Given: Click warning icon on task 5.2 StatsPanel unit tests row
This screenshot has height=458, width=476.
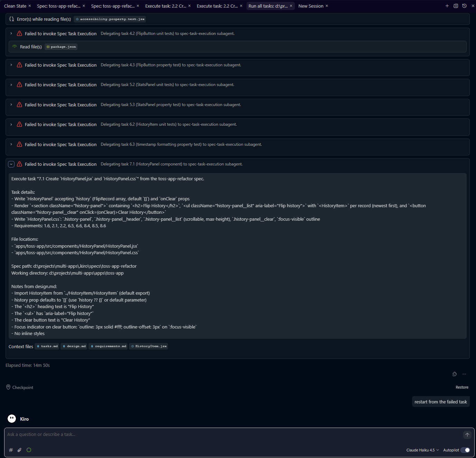Looking at the screenshot, I should pos(19,85).
